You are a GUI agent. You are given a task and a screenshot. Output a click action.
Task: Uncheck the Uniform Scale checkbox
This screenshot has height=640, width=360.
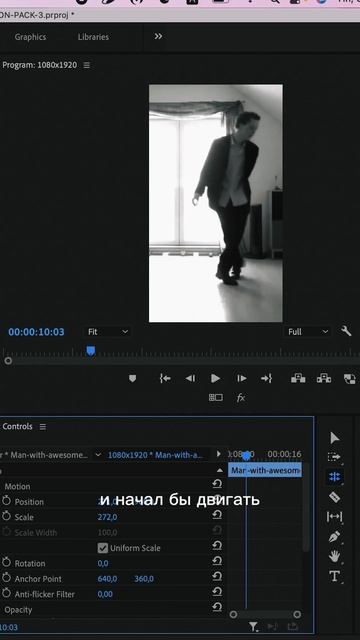[103, 548]
